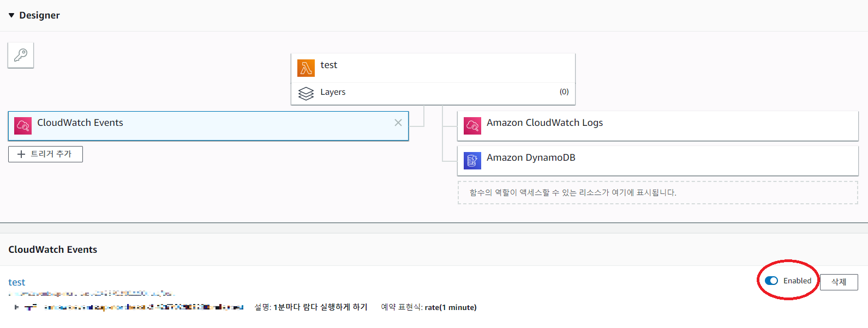Viewport: 868px width, 328px height.
Task: Remove the CloudWatch Events trigger with X
Action: tap(398, 123)
